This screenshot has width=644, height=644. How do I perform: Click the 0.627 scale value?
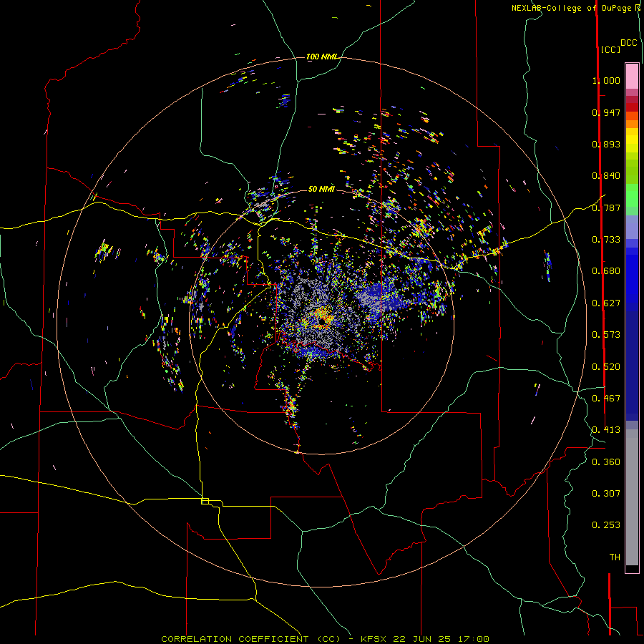606,303
